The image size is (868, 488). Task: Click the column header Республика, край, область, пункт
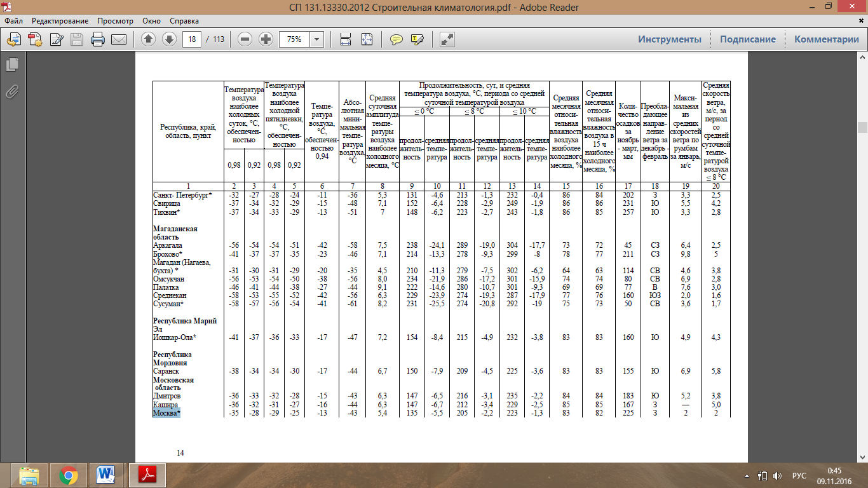coord(188,131)
